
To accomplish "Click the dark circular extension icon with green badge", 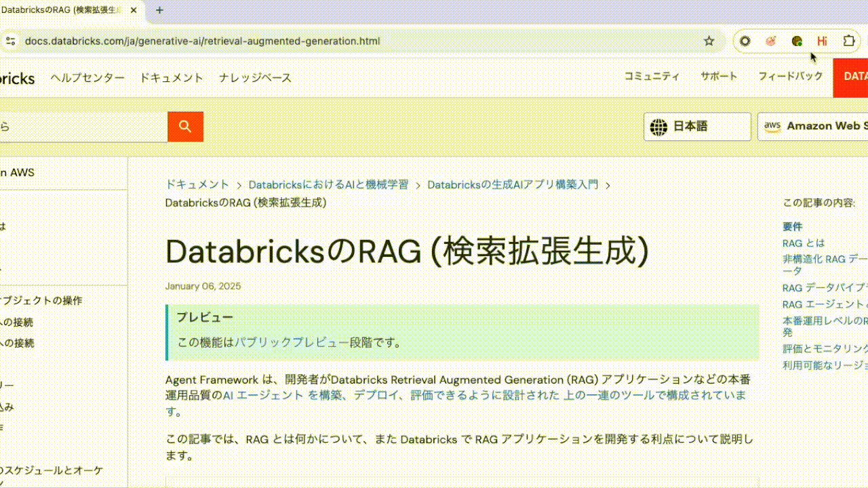I will point(796,41).
